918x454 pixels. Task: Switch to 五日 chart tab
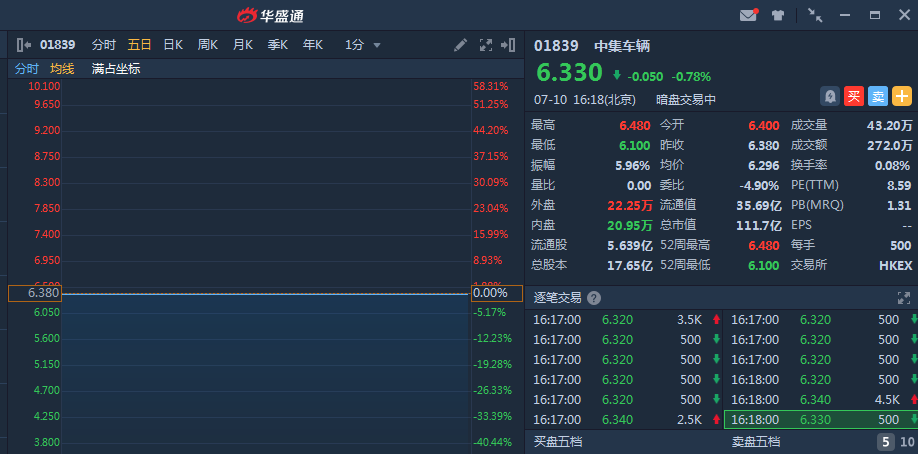click(139, 45)
